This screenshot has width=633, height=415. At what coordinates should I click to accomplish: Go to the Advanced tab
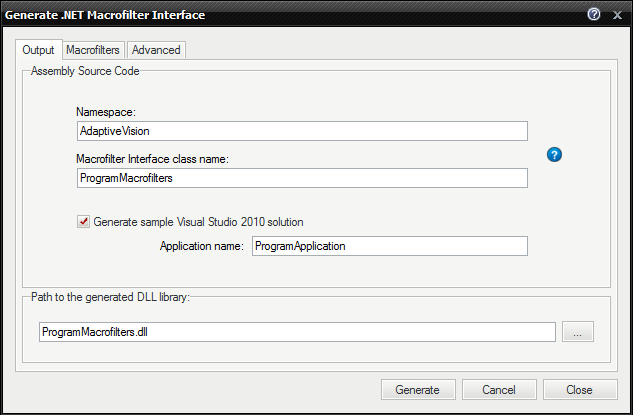coord(156,50)
